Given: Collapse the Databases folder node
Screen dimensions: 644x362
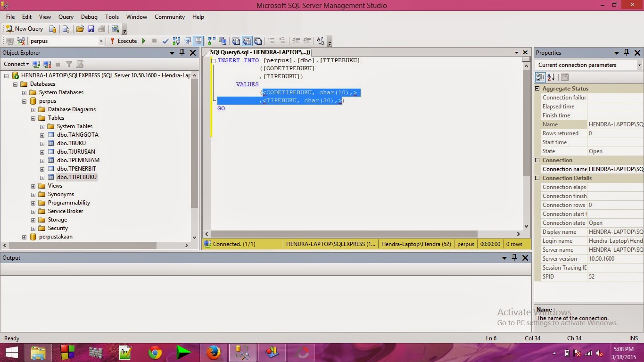Looking at the screenshot, I should [x=16, y=84].
